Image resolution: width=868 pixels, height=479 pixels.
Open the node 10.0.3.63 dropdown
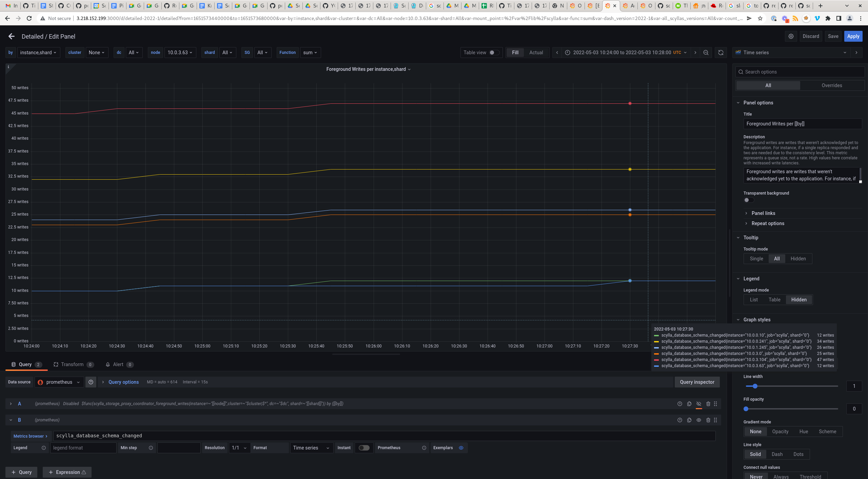[180, 53]
